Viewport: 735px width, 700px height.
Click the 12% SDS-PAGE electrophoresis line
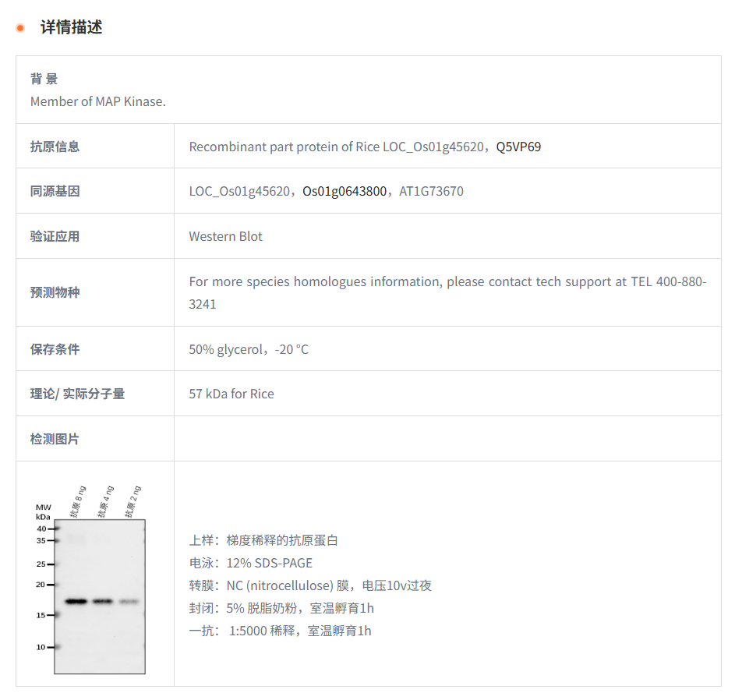pos(250,563)
